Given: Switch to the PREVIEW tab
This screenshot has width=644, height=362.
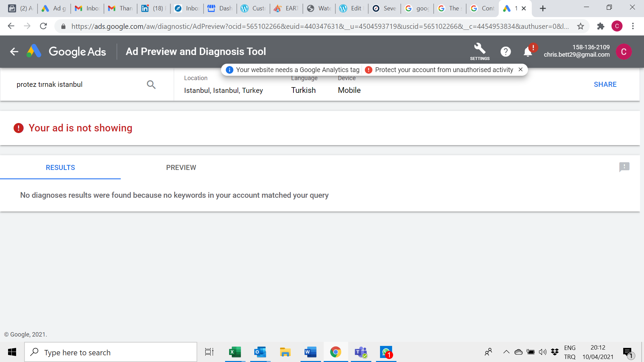Looking at the screenshot, I should [x=181, y=168].
